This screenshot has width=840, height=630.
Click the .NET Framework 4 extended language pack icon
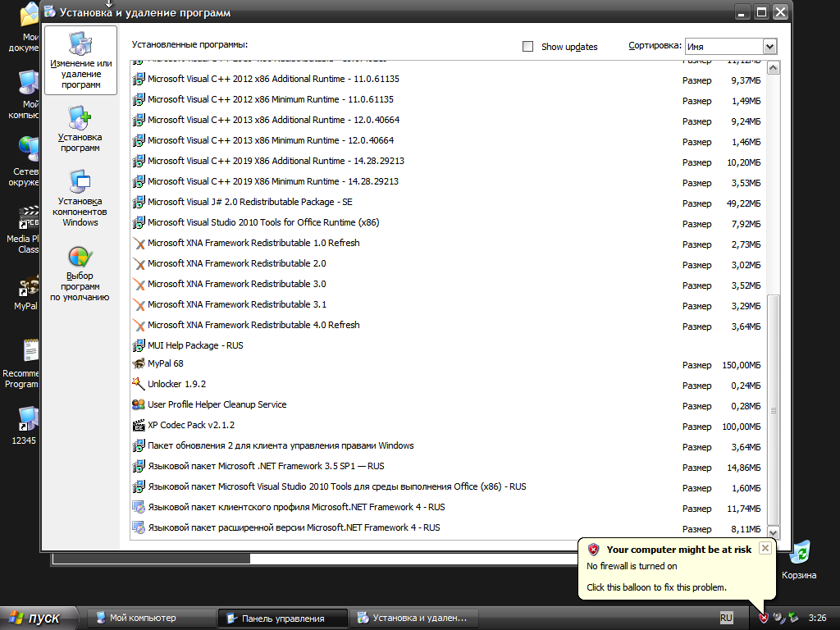pos(139,527)
